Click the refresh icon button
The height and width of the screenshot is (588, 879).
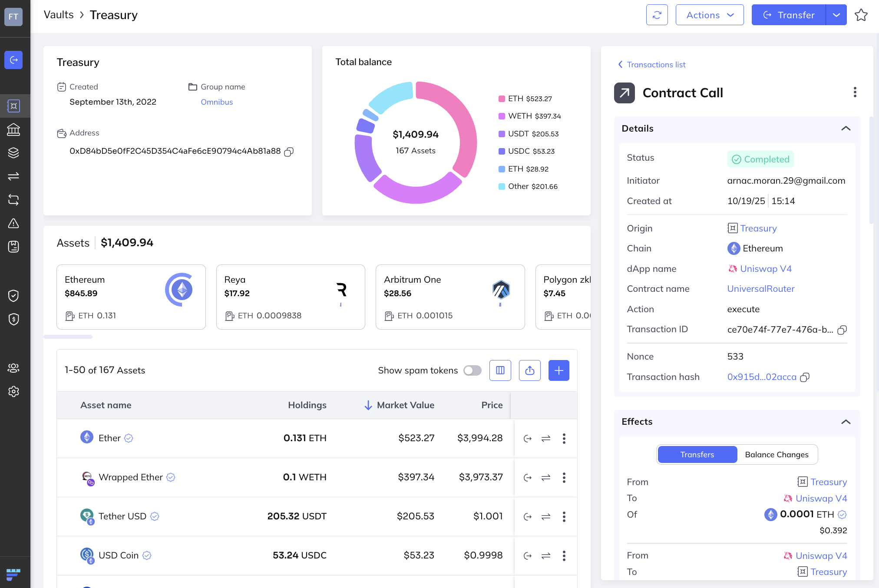pos(657,15)
